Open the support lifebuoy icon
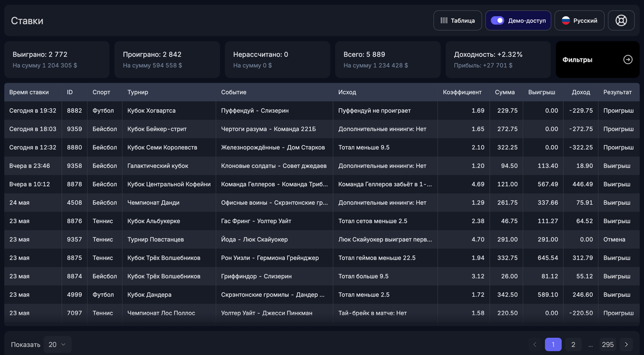The height and width of the screenshot is (355, 644). tap(621, 20)
